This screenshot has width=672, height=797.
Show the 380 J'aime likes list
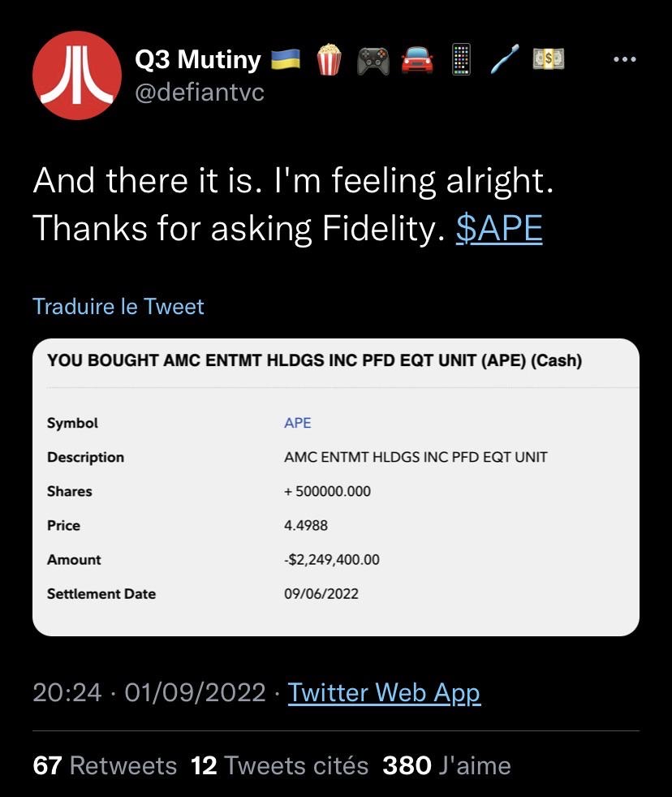pyautogui.click(x=446, y=765)
